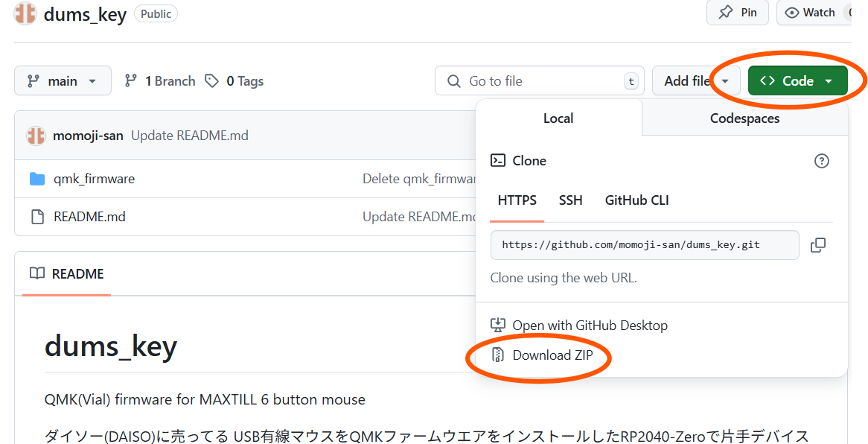Click the 'Clone using the web URL.' text

[x=564, y=278]
